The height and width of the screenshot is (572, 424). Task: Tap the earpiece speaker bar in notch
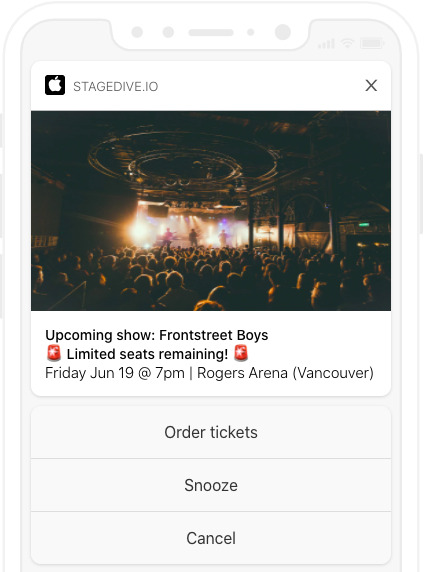pyautogui.click(x=211, y=32)
